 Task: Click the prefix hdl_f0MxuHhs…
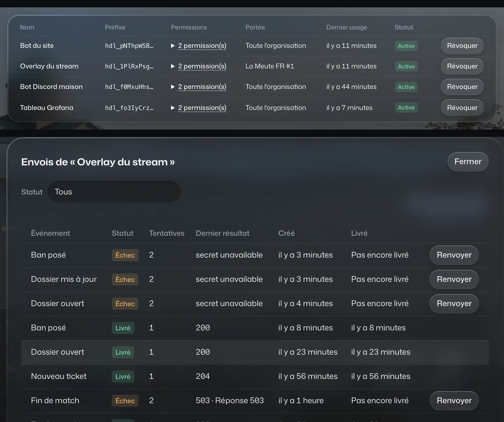point(129,87)
